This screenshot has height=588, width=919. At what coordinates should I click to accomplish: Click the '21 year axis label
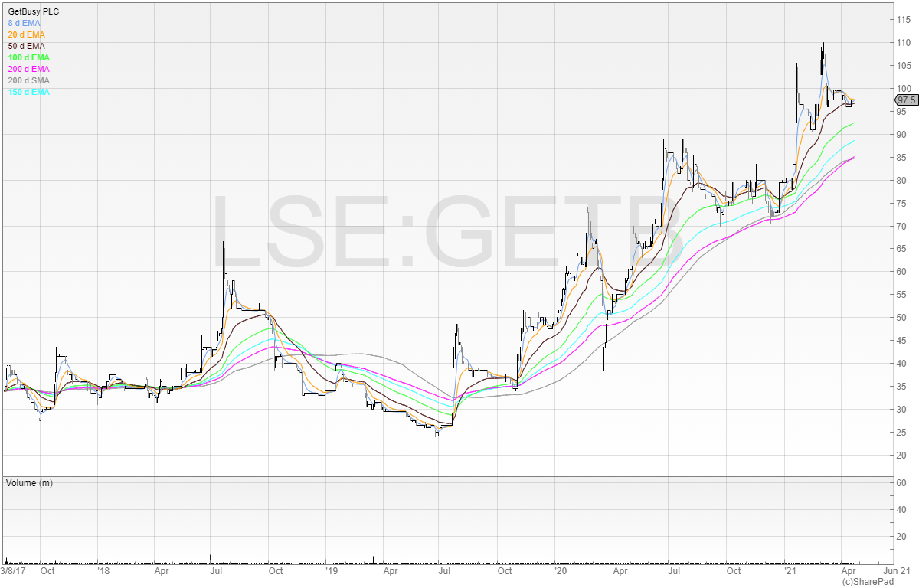click(790, 571)
